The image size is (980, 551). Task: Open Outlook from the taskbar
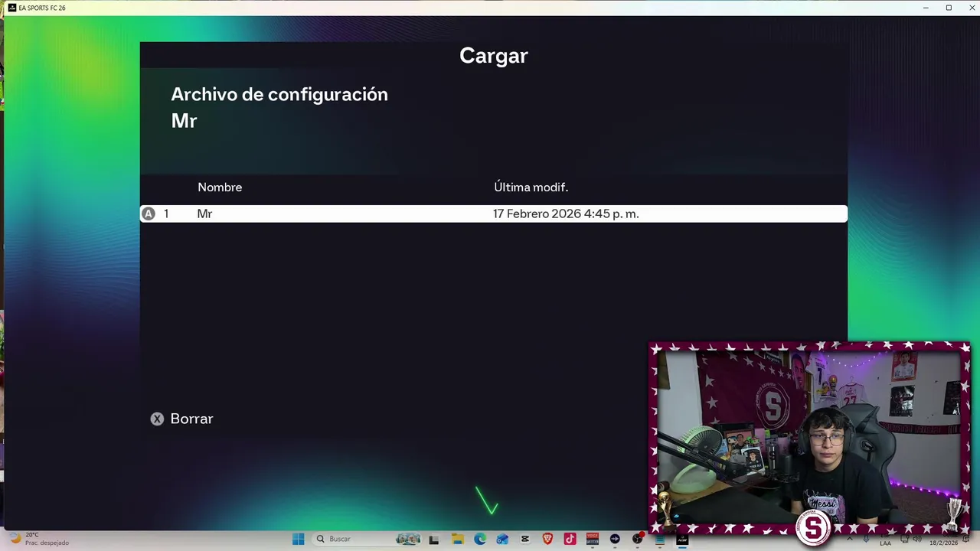click(502, 539)
